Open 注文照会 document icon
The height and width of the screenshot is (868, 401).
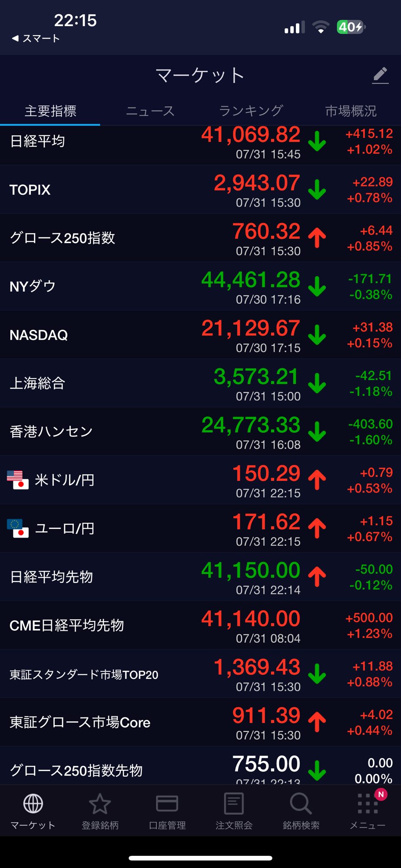coord(234,804)
